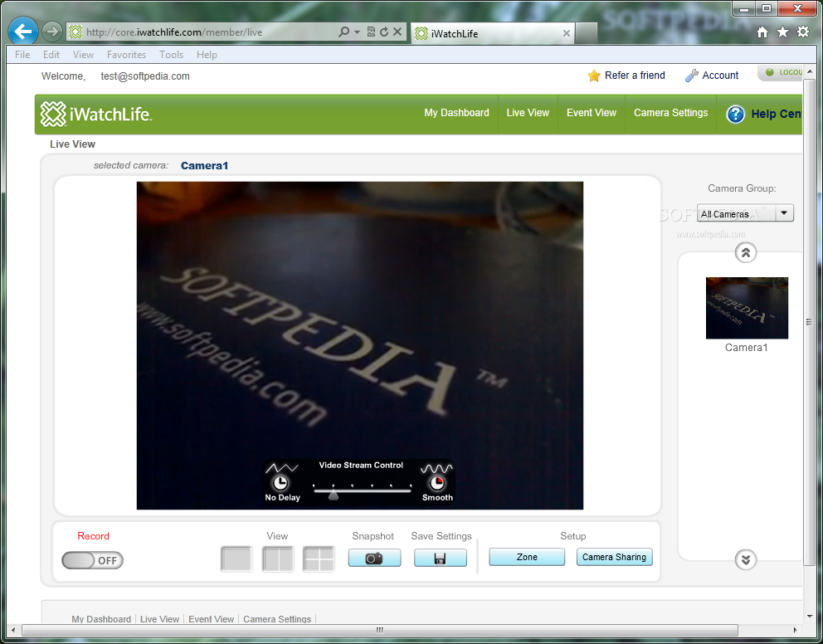Take a snapshot with the camera button
The height and width of the screenshot is (644, 823).
(x=374, y=558)
